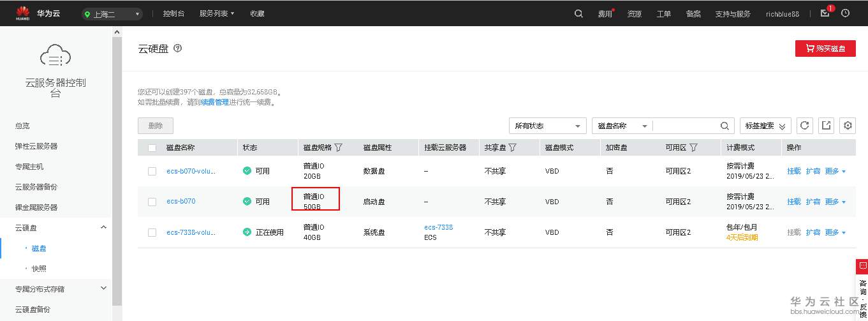868x321 pixels.
Task: Open the 上海二 region dropdown
Action: (x=112, y=14)
